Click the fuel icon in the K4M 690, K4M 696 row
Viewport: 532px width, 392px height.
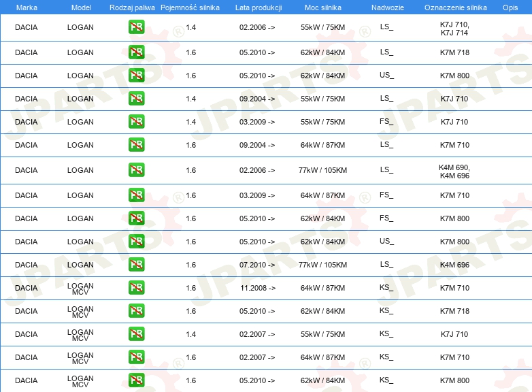(136, 170)
